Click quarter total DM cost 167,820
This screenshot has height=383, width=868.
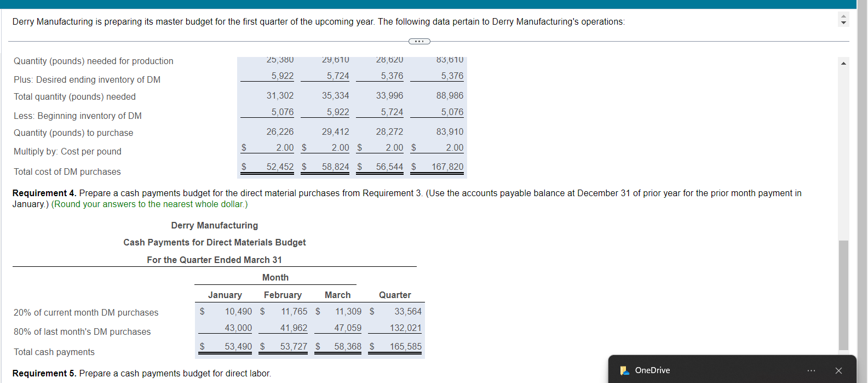447,167
